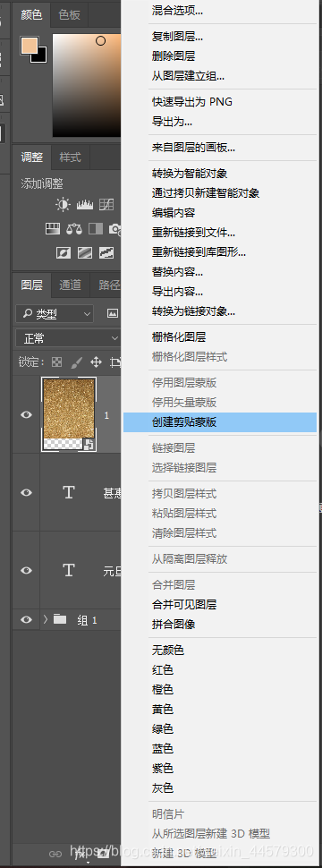Add a Levels adjustment layer

click(x=85, y=205)
